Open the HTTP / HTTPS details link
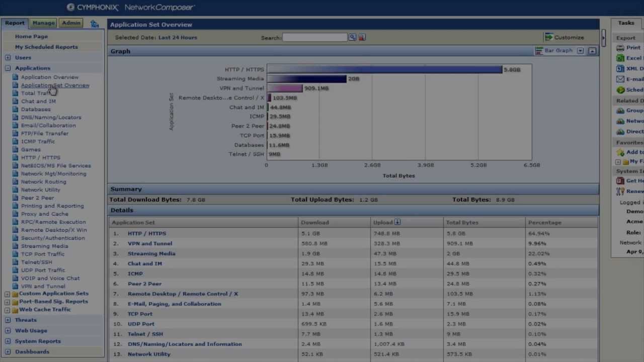This screenshot has width=644, height=362. coord(147,233)
